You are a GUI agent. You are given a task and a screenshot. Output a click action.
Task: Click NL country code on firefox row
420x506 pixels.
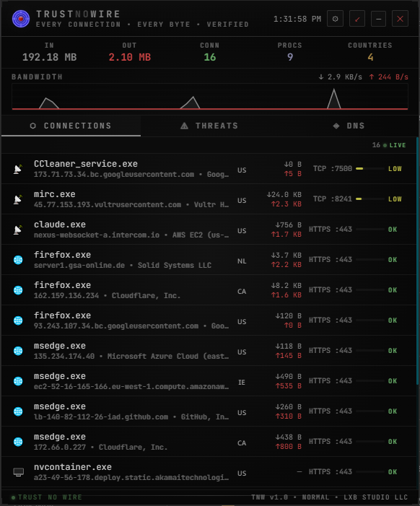coord(242,261)
